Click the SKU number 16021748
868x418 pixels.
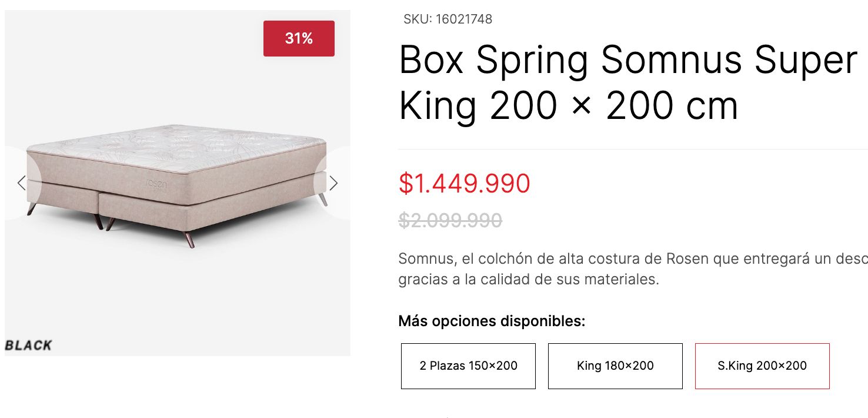tap(464, 19)
